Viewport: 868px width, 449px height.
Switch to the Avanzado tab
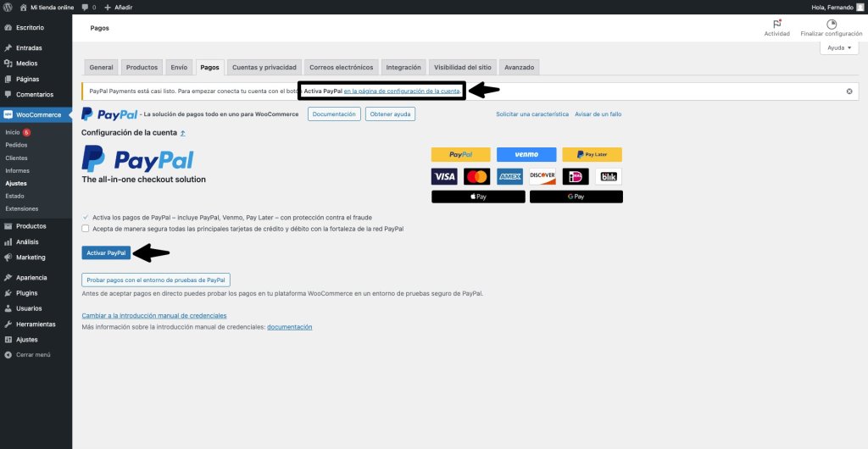pyautogui.click(x=520, y=68)
